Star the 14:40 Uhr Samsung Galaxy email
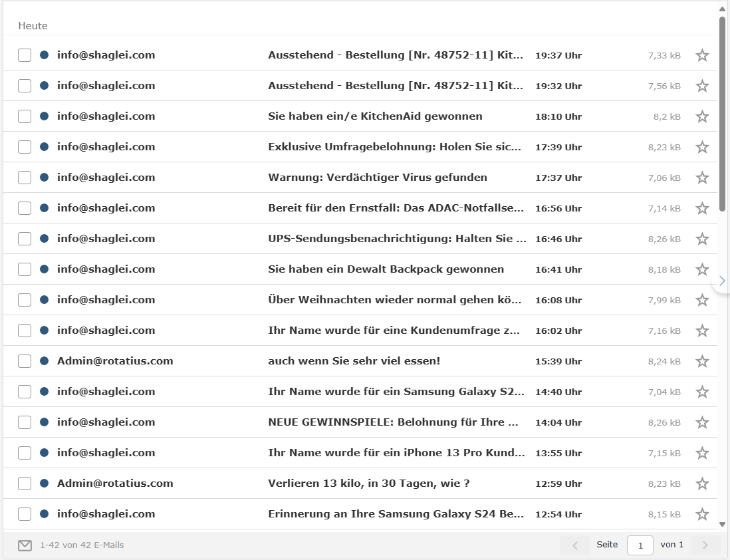 point(702,392)
